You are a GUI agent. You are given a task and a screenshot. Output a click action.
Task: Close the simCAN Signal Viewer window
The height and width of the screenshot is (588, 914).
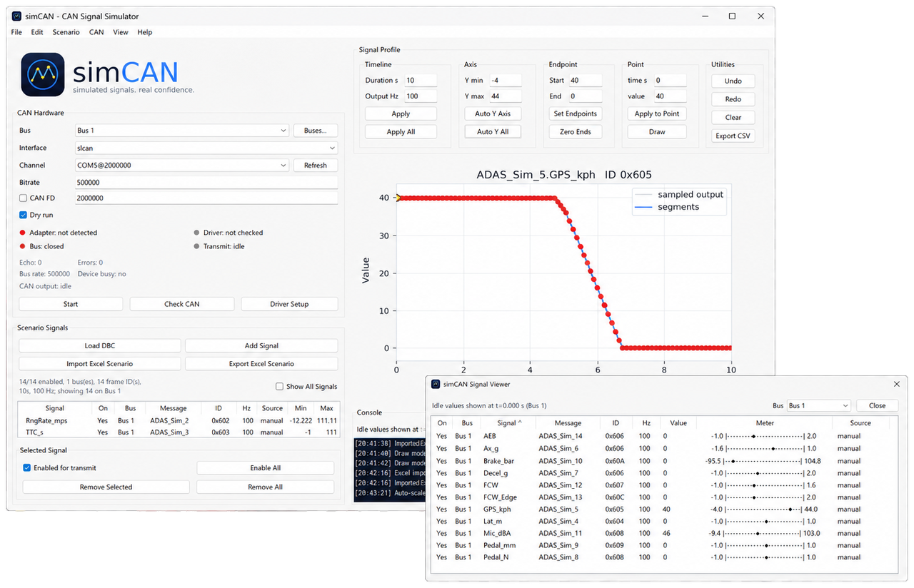point(896,384)
